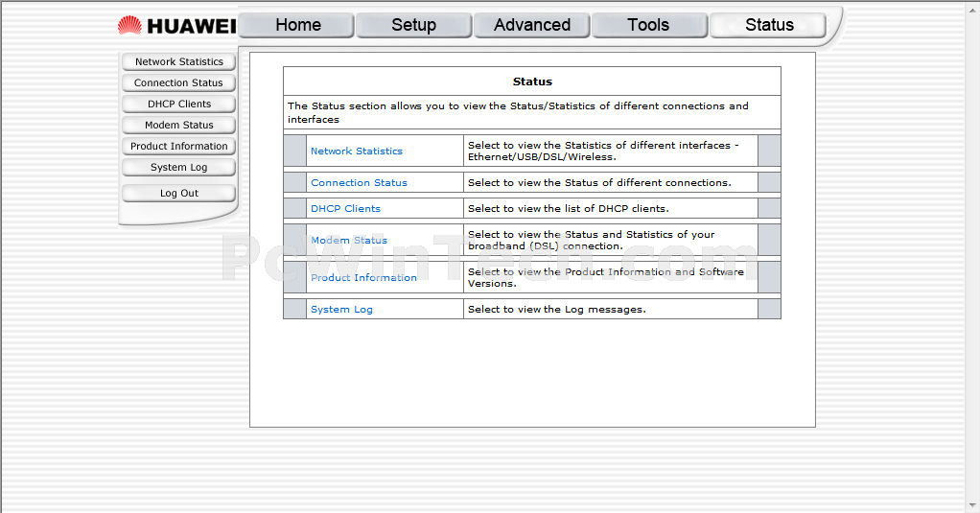The width and height of the screenshot is (980, 513).
Task: Click text 'Select to view the list of DHCP clients.'
Action: [568, 209]
